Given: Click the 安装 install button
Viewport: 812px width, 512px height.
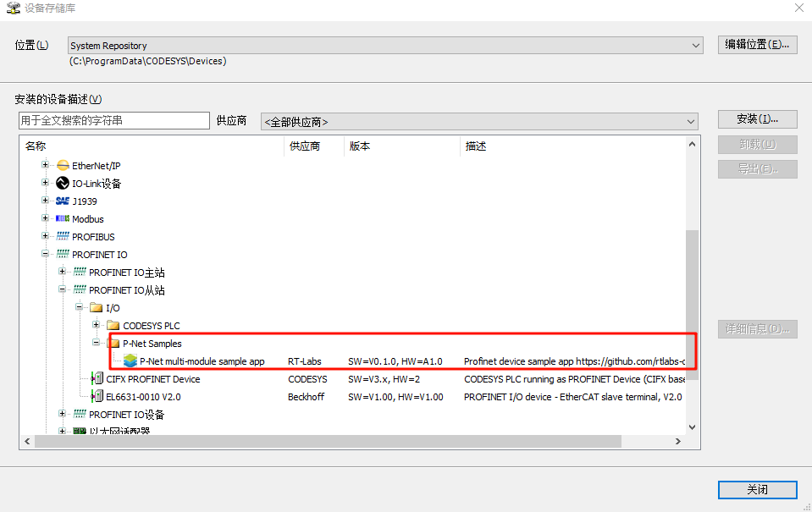Looking at the screenshot, I should click(757, 119).
